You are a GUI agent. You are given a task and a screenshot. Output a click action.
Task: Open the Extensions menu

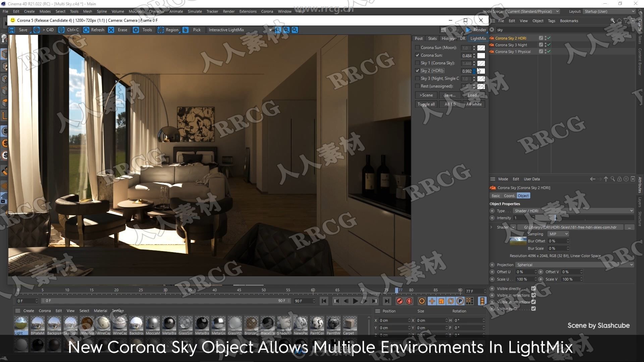pos(248,11)
